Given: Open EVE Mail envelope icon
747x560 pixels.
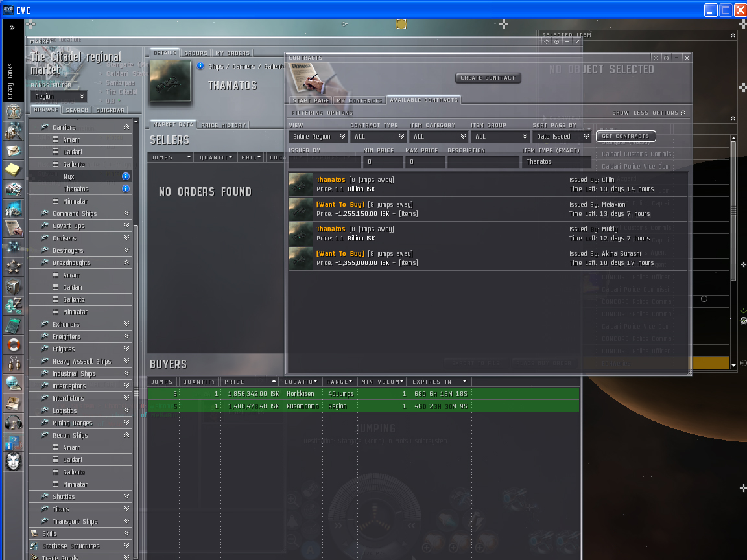Looking at the screenshot, I should coord(14,150).
